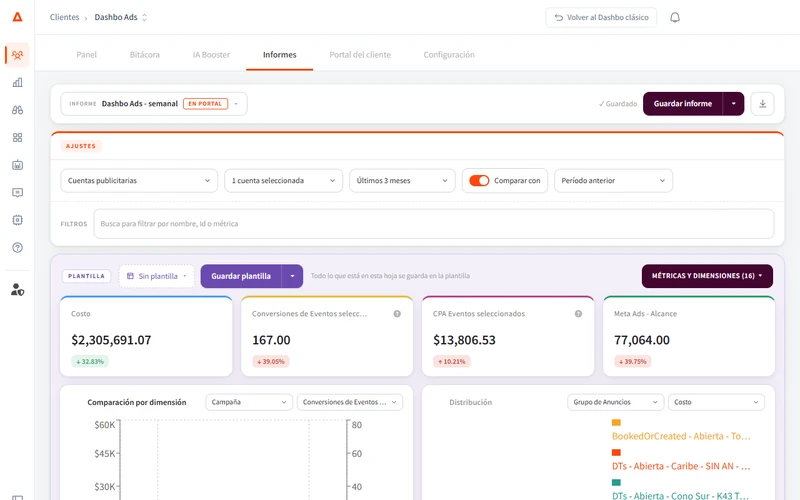
Task: Click info icon on Conversiones de Eventos card
Action: [x=397, y=314]
